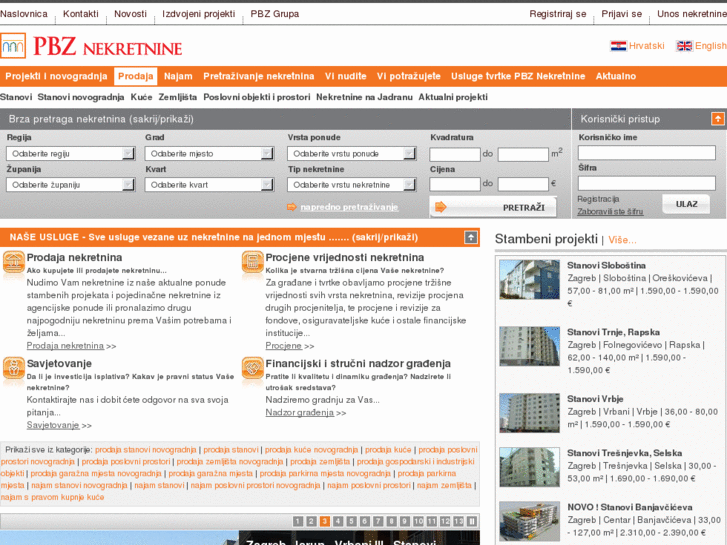Click 'najam s pravom kupnje kuće' link

click(x=52, y=497)
